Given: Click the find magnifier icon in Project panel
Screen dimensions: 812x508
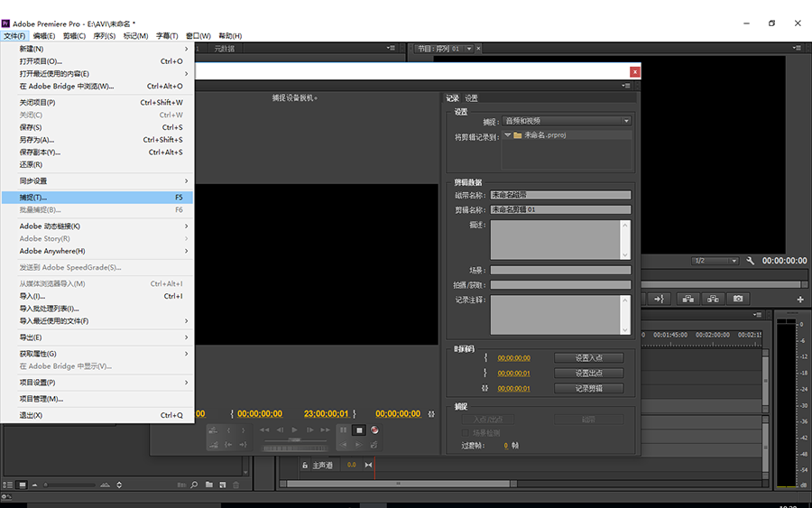Looking at the screenshot, I should point(194,485).
